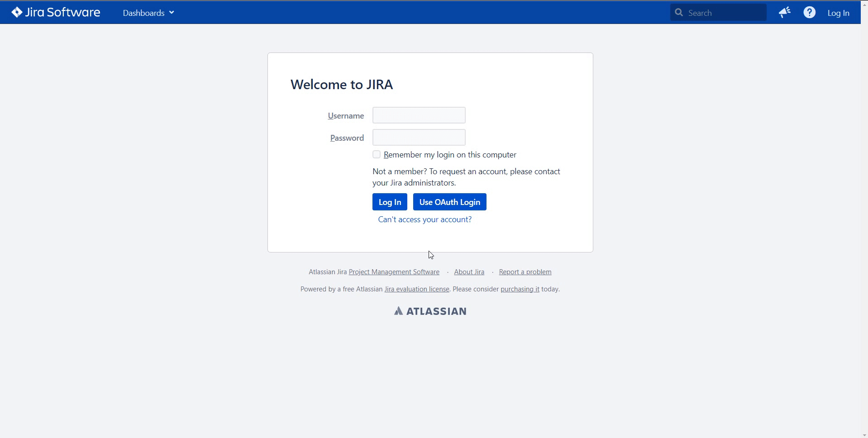Open the Help question mark icon
Screen dimensions: 868x438
point(809,12)
